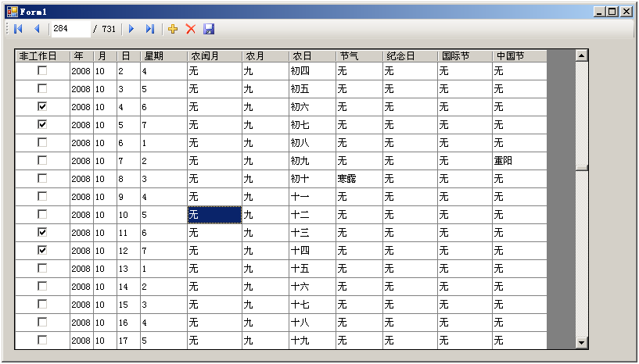Click the 非工作日 column header

[43, 56]
